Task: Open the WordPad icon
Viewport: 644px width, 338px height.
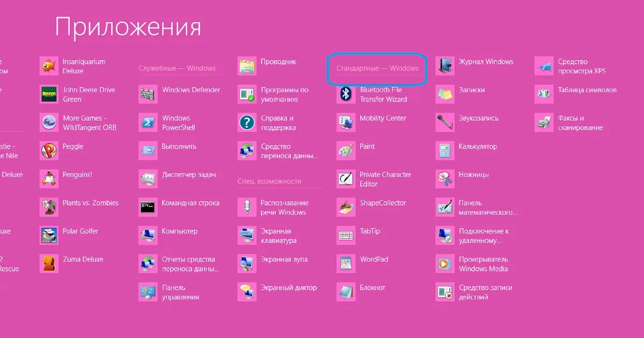Action: click(346, 264)
